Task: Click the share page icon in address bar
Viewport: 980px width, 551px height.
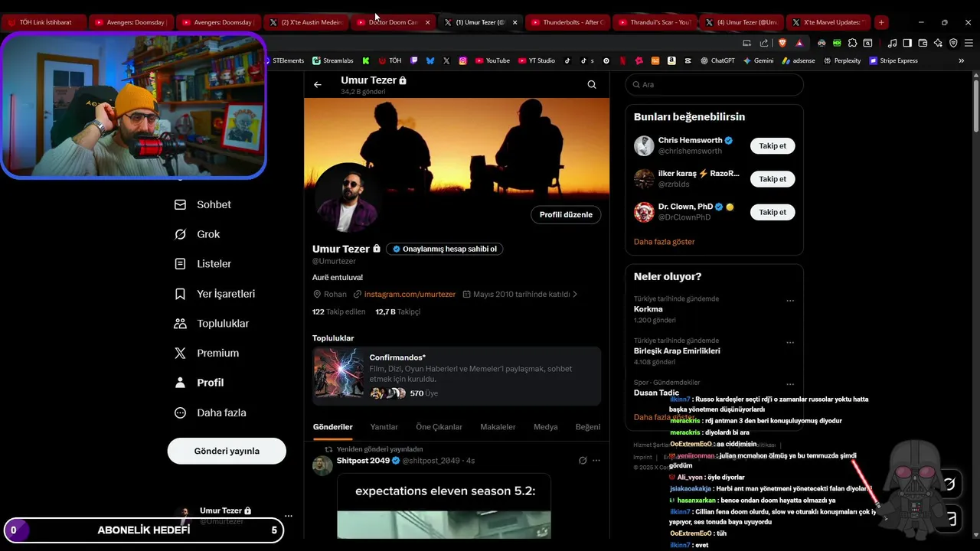Action: [x=763, y=43]
